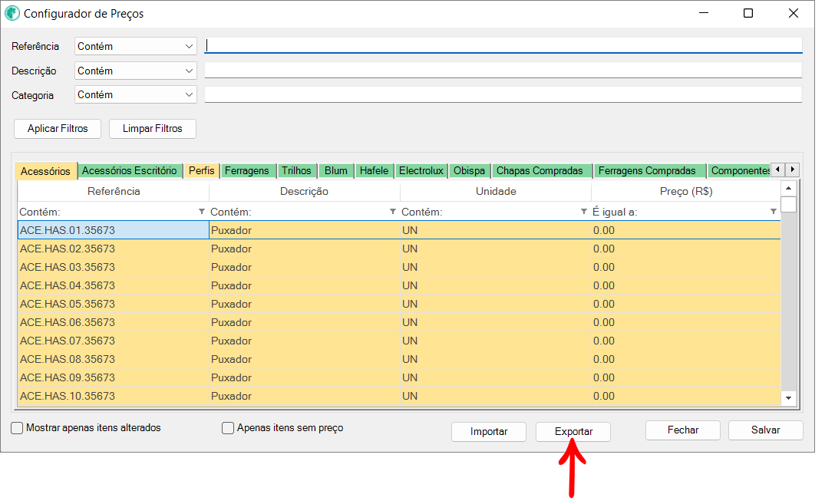This screenshot has width=825, height=504.
Task: Expand the Descrição condition dropdown
Action: click(x=136, y=71)
